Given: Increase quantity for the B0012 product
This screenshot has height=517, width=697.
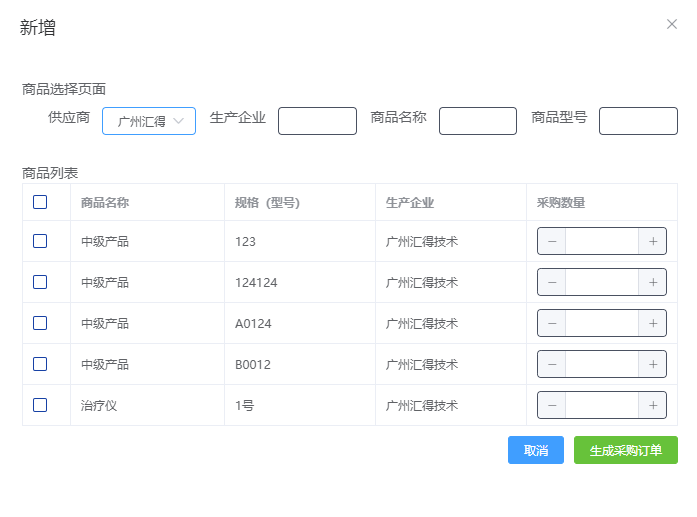Looking at the screenshot, I should (652, 364).
